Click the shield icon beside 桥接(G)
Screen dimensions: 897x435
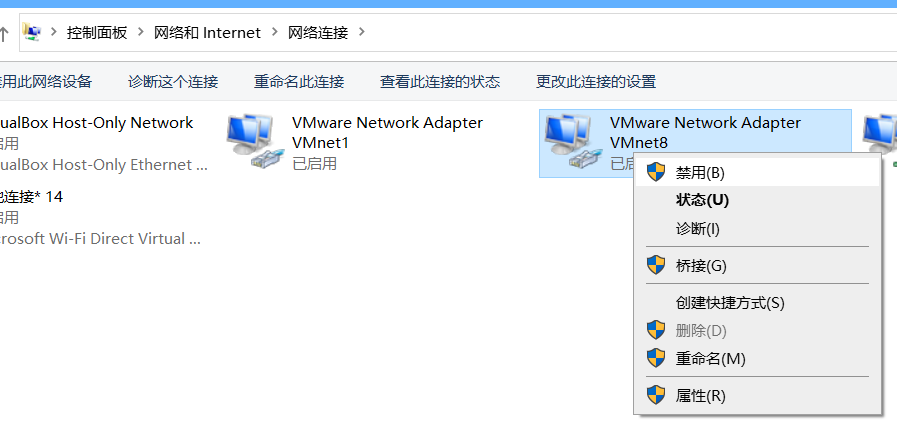(656, 265)
